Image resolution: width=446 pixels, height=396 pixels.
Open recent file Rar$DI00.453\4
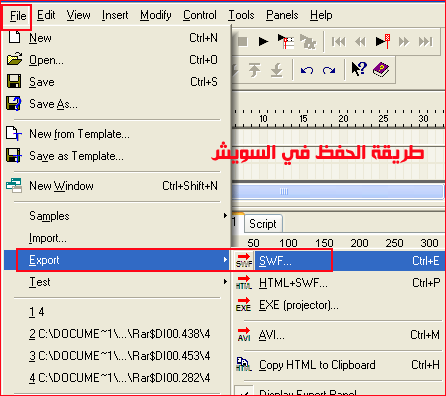click(x=117, y=356)
